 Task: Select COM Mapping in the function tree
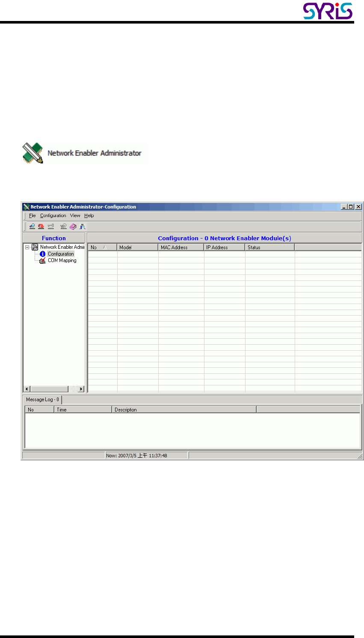[x=62, y=260]
